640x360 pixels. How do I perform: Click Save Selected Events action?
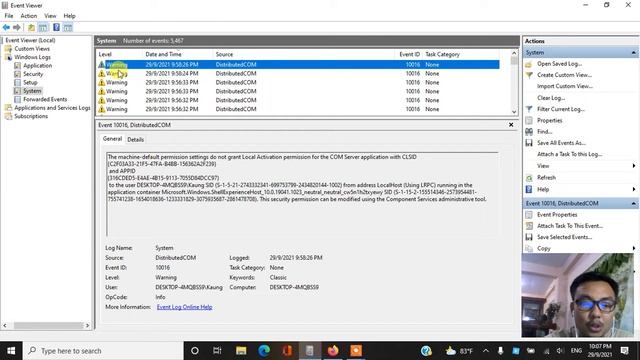[564, 237]
